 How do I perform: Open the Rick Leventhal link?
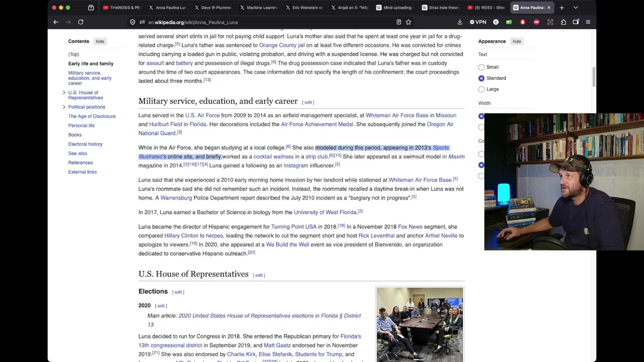[x=376, y=236]
